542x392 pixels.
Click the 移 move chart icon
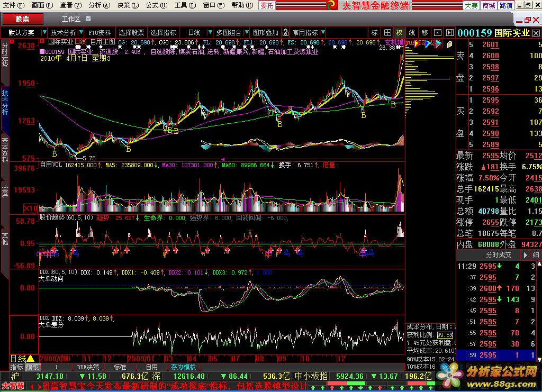(424, 32)
